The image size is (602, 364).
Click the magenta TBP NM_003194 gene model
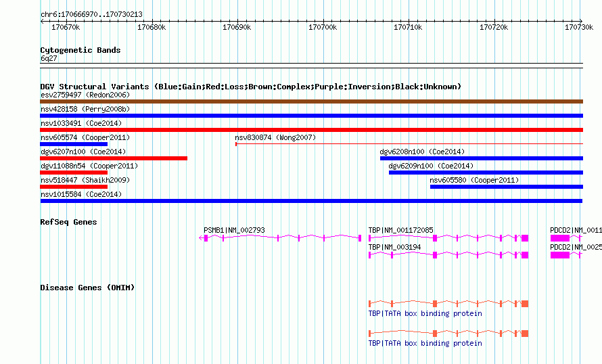[448, 255]
